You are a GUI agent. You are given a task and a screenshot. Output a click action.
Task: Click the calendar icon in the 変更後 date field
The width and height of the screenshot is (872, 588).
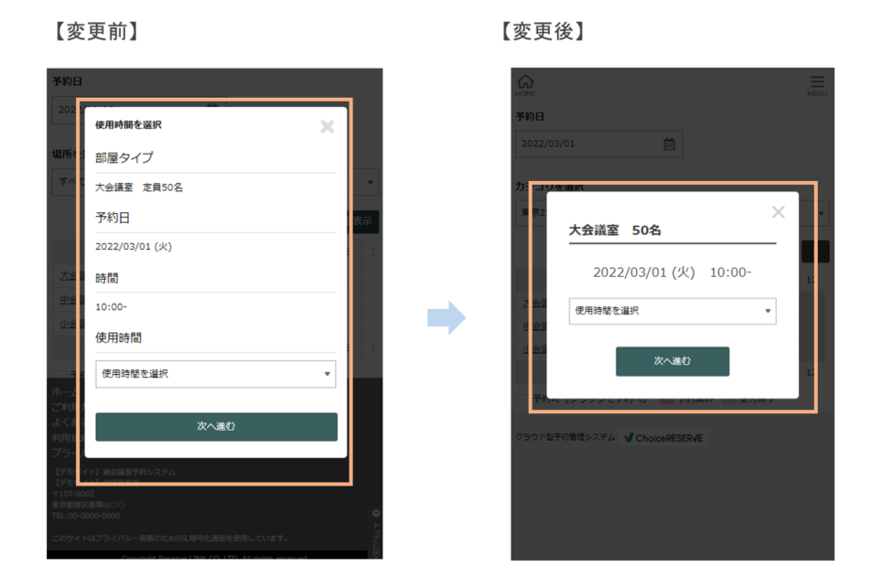pyautogui.click(x=669, y=144)
